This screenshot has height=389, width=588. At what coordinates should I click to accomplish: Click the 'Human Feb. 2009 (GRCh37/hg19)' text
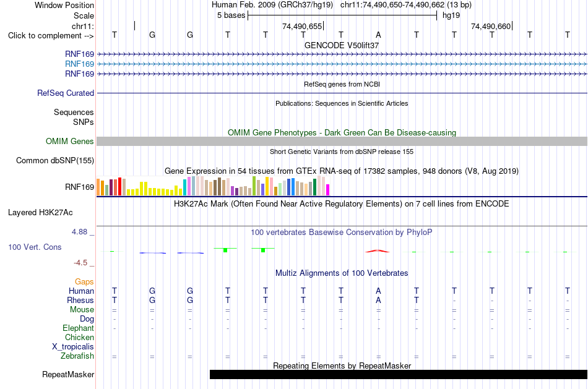tap(272, 5)
